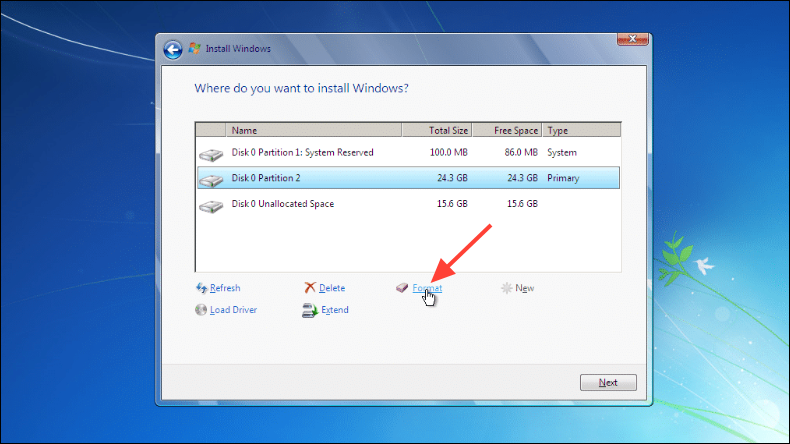This screenshot has height=444, width=790.
Task: Click the Install Windows title text
Action: [238, 48]
